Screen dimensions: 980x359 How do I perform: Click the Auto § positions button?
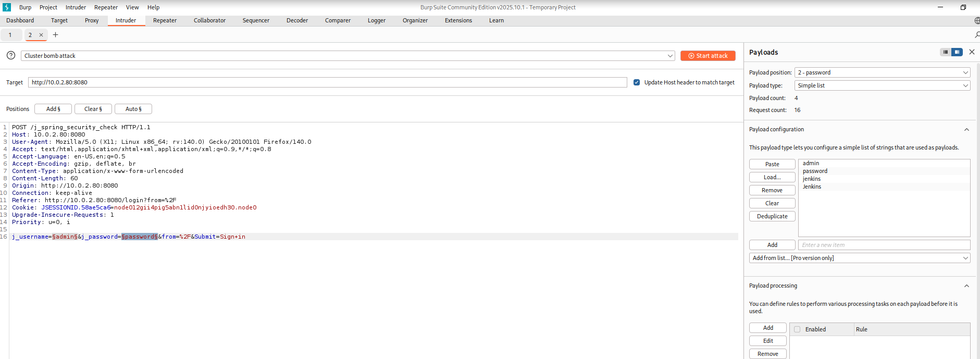click(133, 109)
